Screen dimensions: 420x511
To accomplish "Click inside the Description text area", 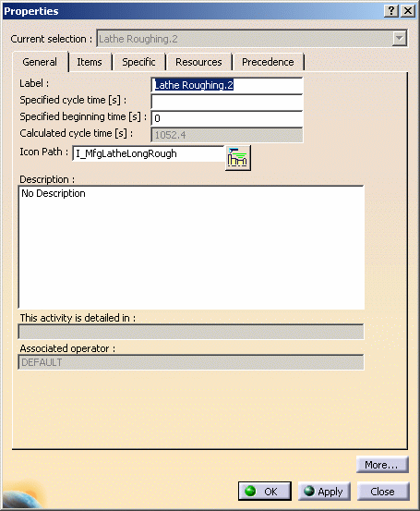I will click(x=191, y=247).
